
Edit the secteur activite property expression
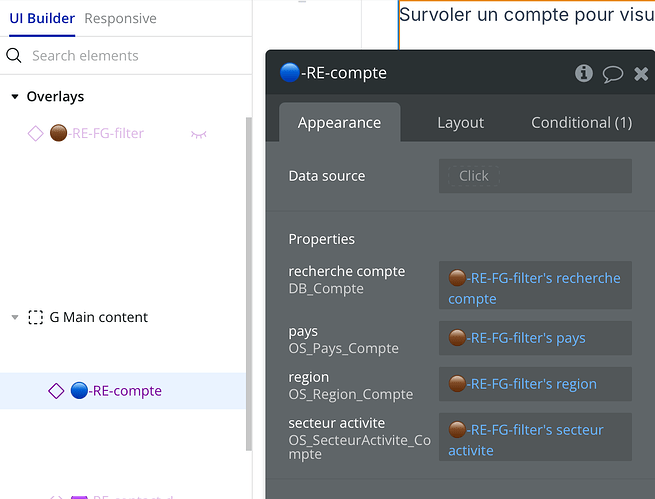pyautogui.click(x=535, y=437)
